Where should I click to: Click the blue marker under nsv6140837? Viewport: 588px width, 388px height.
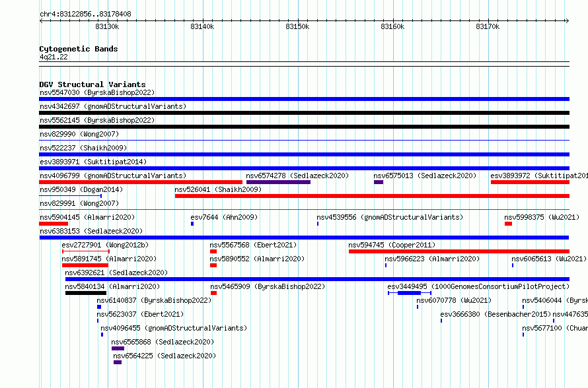tap(99, 307)
